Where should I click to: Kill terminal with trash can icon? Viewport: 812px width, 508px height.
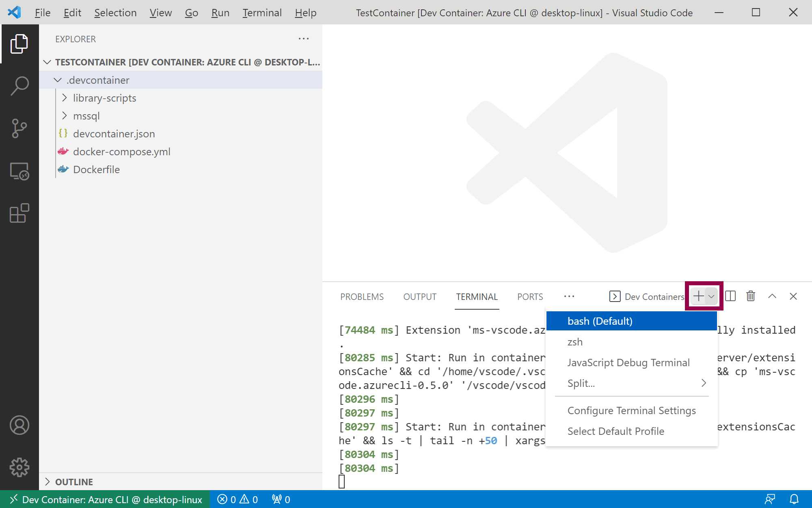751,296
